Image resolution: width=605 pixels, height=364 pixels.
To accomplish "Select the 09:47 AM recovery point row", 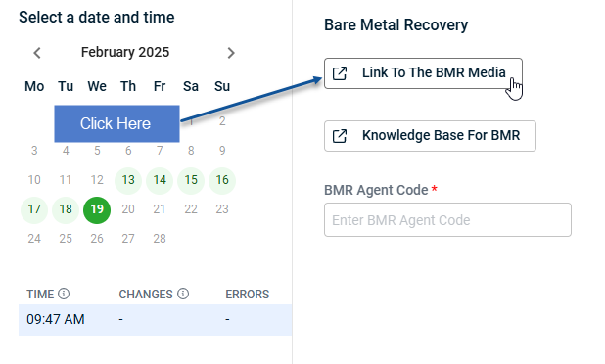I will coord(155,320).
